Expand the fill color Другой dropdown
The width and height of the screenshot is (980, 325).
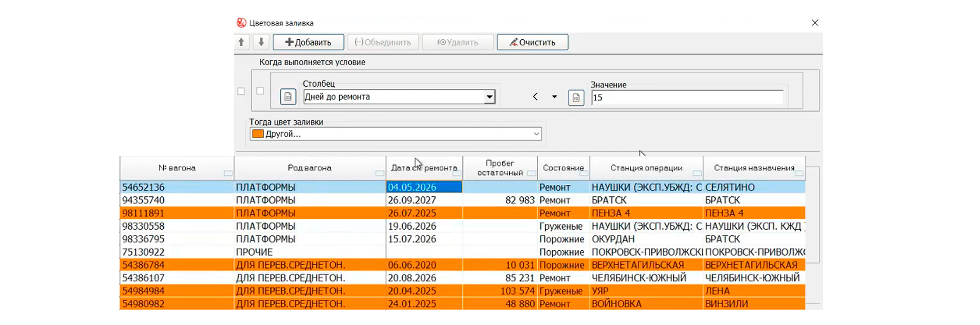(536, 134)
